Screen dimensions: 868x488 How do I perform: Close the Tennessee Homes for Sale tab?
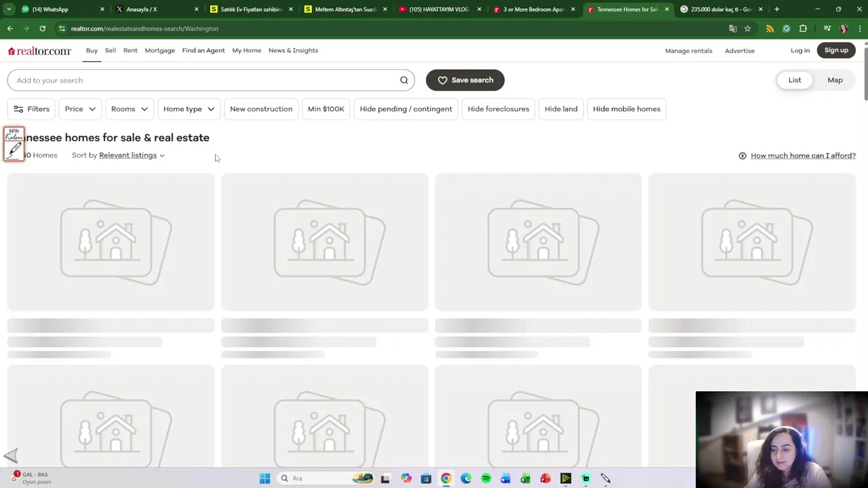667,9
